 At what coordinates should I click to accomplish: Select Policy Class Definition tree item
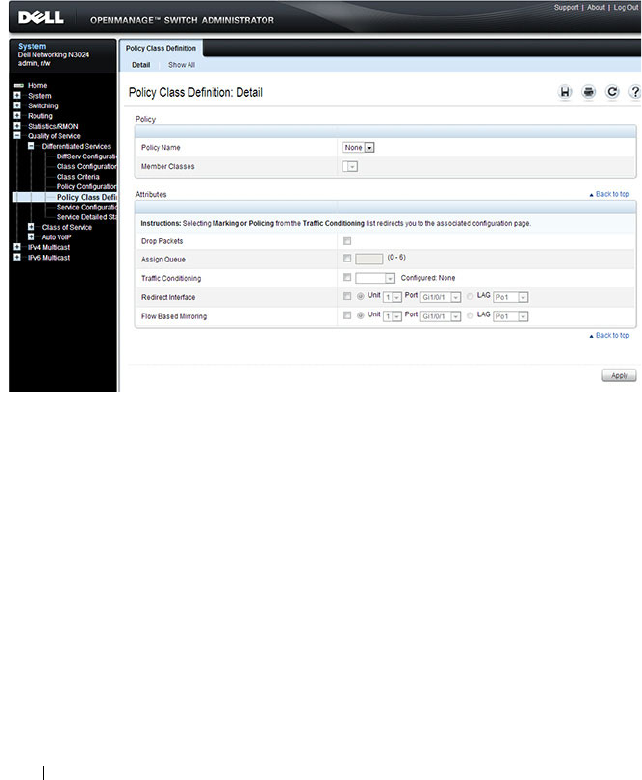(x=87, y=197)
